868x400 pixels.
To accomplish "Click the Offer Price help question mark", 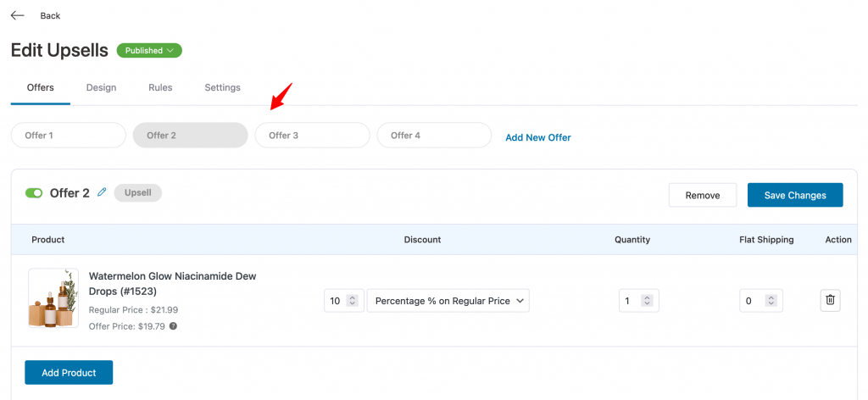I will click(173, 326).
